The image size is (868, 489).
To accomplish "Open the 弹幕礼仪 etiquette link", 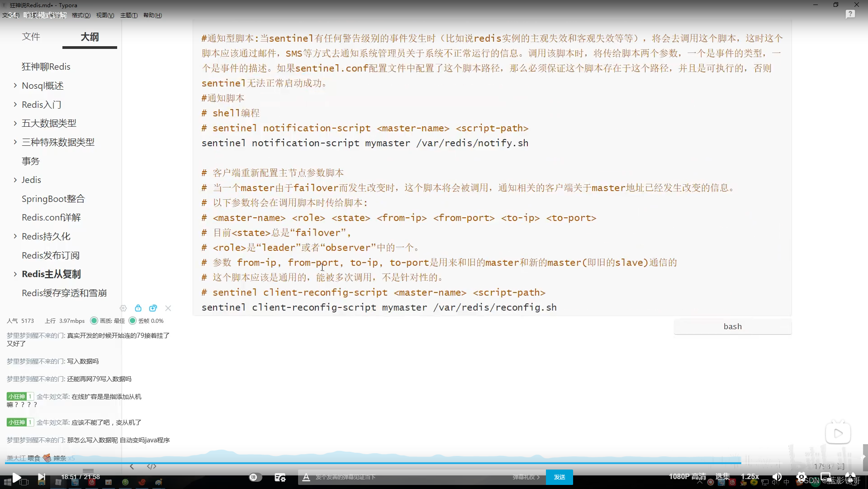I will click(x=526, y=477).
